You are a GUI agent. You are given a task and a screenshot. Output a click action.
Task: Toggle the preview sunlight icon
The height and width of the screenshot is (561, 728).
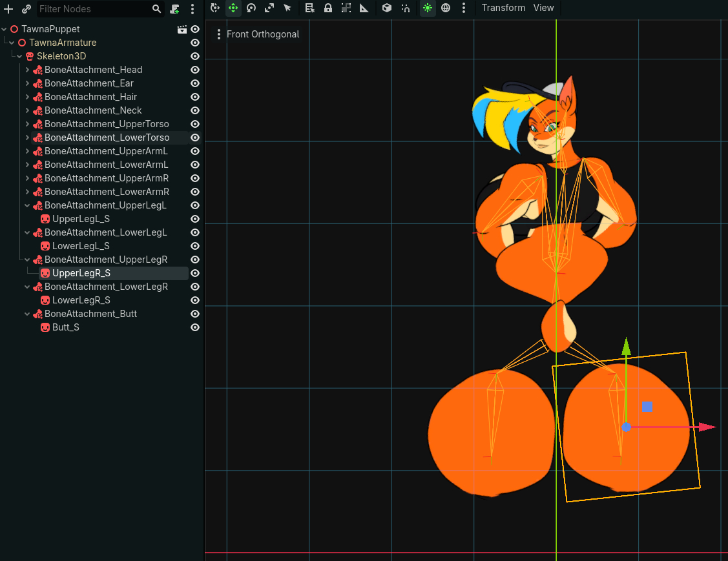(428, 8)
